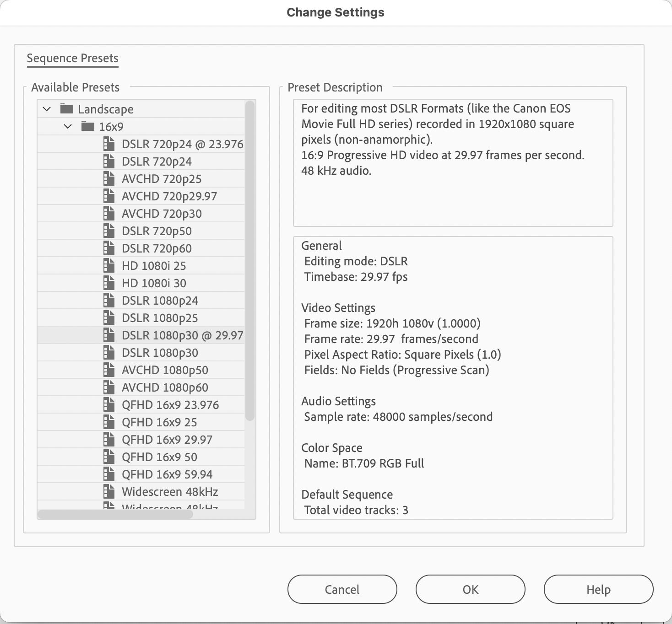Select the DSLR 1080p24 preset
The image size is (672, 624).
click(x=160, y=300)
